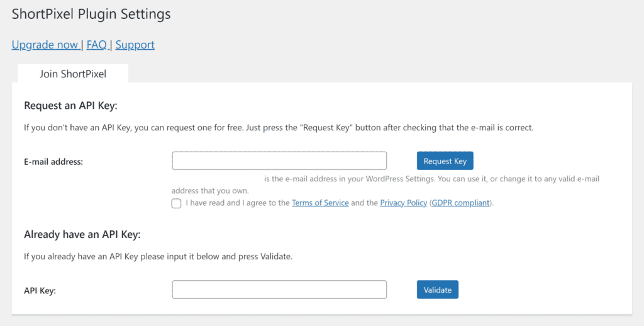Check the Terms of Service agreement checkbox

click(176, 203)
